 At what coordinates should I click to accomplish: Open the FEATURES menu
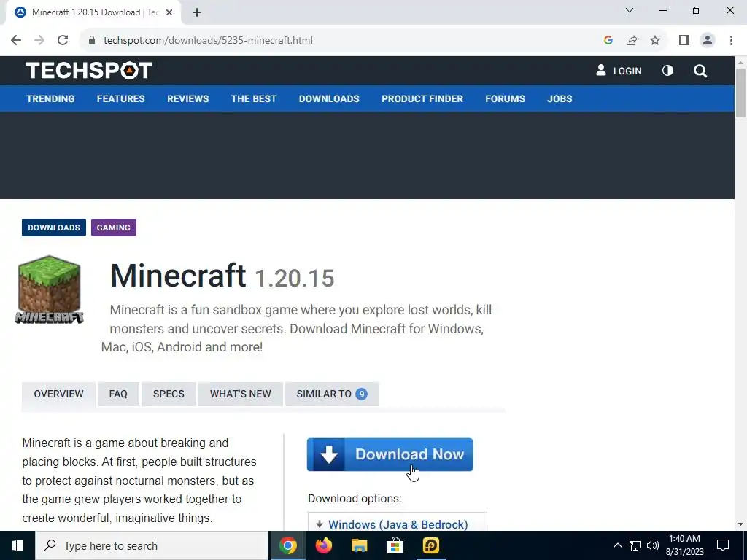coord(120,98)
